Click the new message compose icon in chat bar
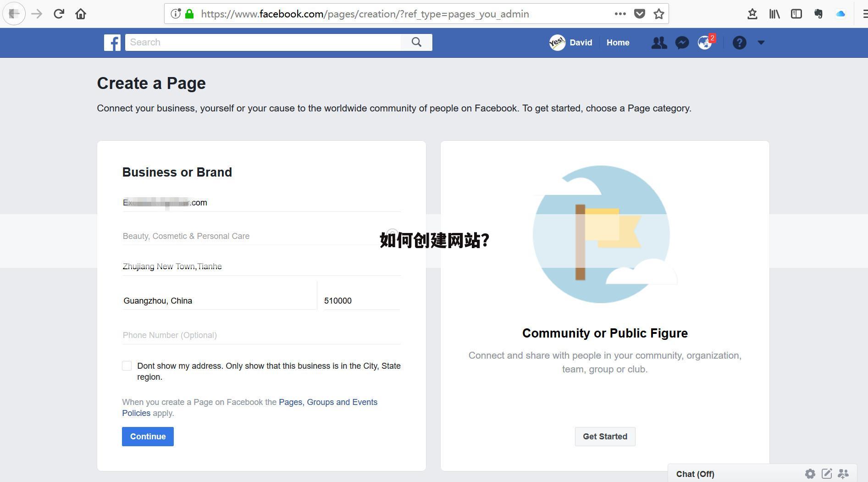The height and width of the screenshot is (482, 868). [826, 474]
